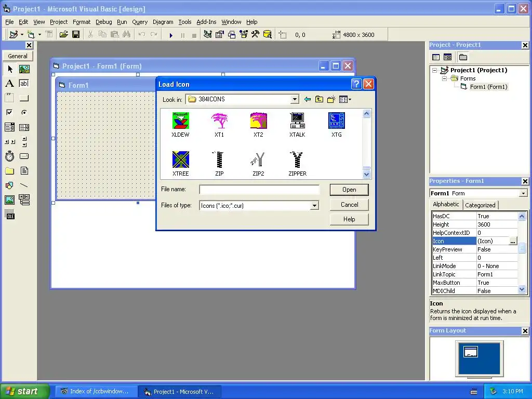The width and height of the screenshot is (532, 399).
Task: Select the Timer stopwatch tool
Action: pyautogui.click(x=10, y=156)
